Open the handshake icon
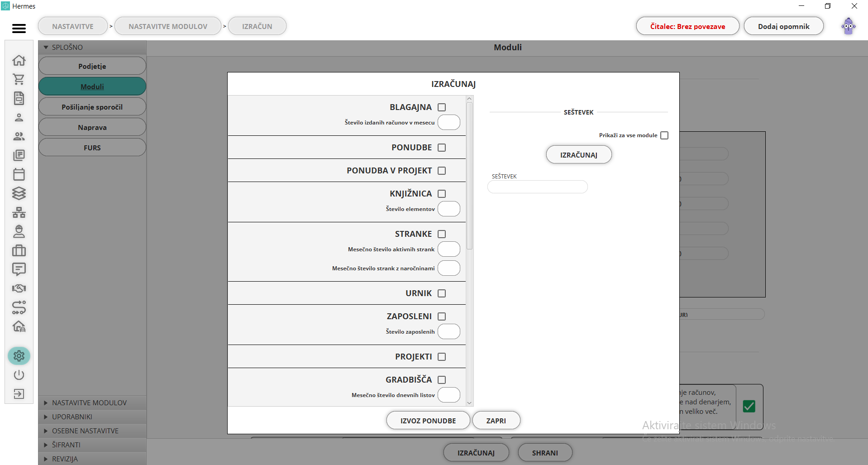This screenshot has width=868, height=465. (19, 288)
